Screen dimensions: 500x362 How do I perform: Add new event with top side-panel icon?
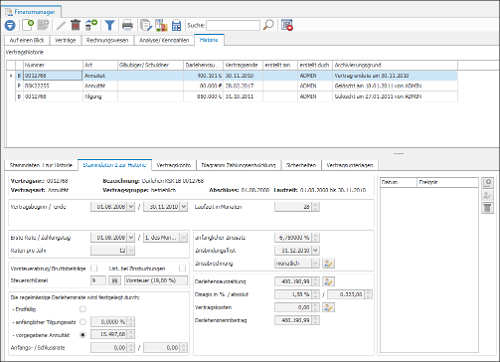click(x=488, y=183)
